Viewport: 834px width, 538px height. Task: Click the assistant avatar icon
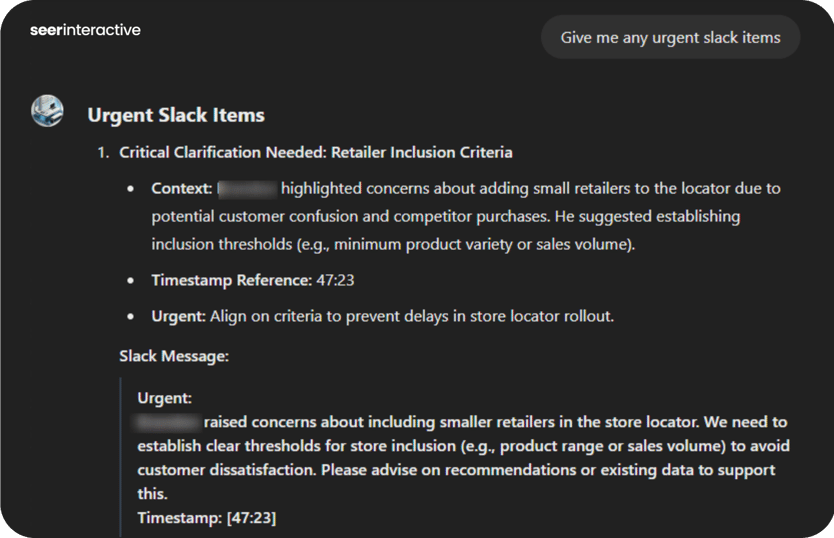click(x=47, y=111)
